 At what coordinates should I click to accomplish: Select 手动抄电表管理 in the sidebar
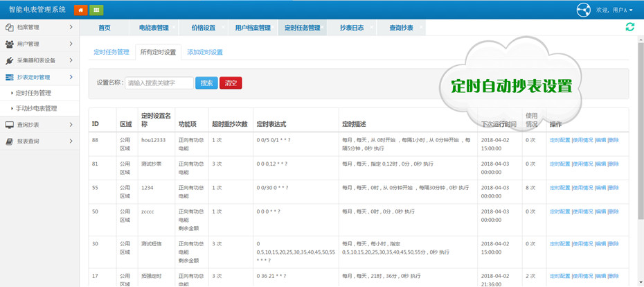click(x=36, y=109)
